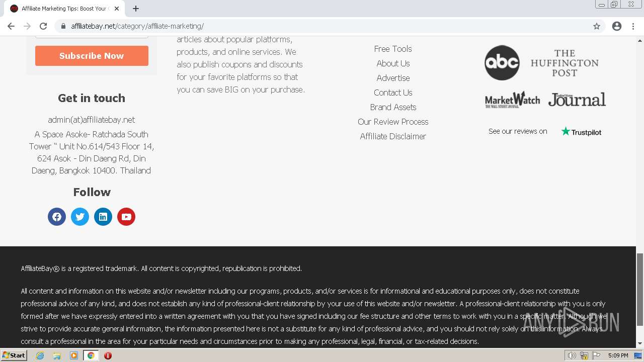Image resolution: width=644 pixels, height=362 pixels.
Task: Reload the page
Action: [x=43, y=26]
